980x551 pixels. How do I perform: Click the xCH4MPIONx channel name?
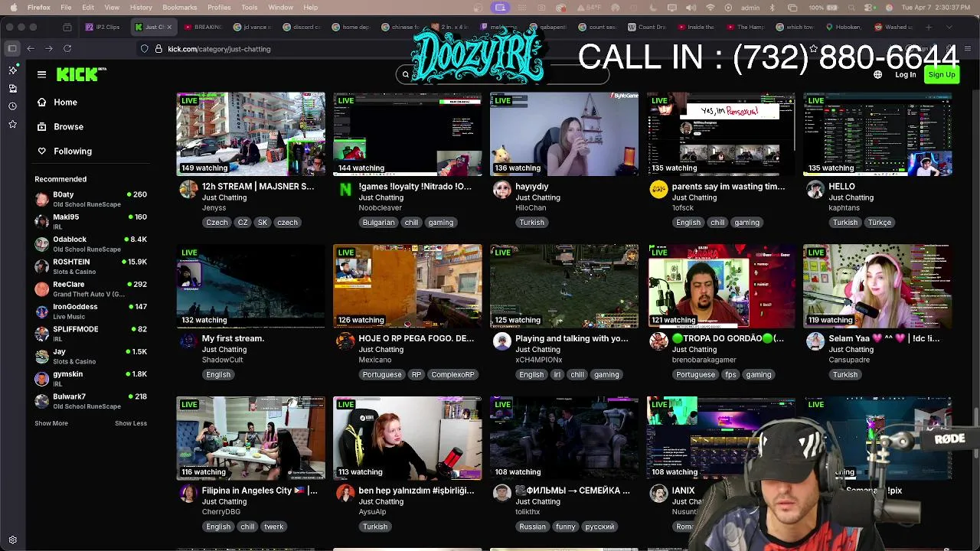click(538, 360)
